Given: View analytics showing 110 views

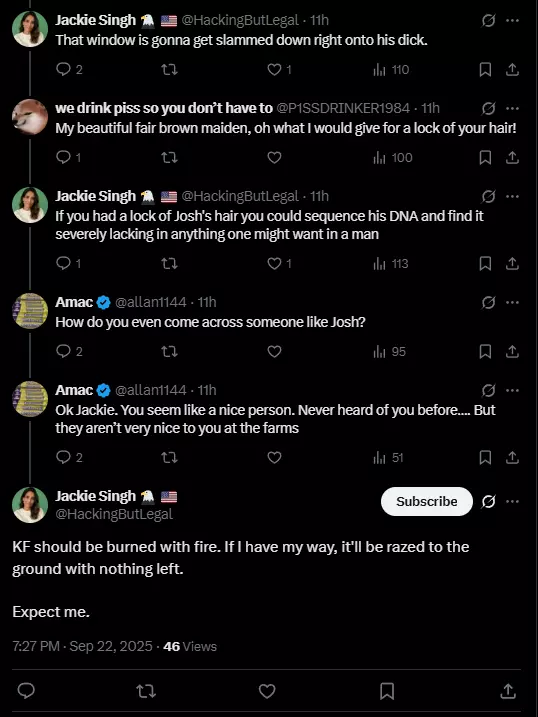Looking at the screenshot, I should point(391,70).
